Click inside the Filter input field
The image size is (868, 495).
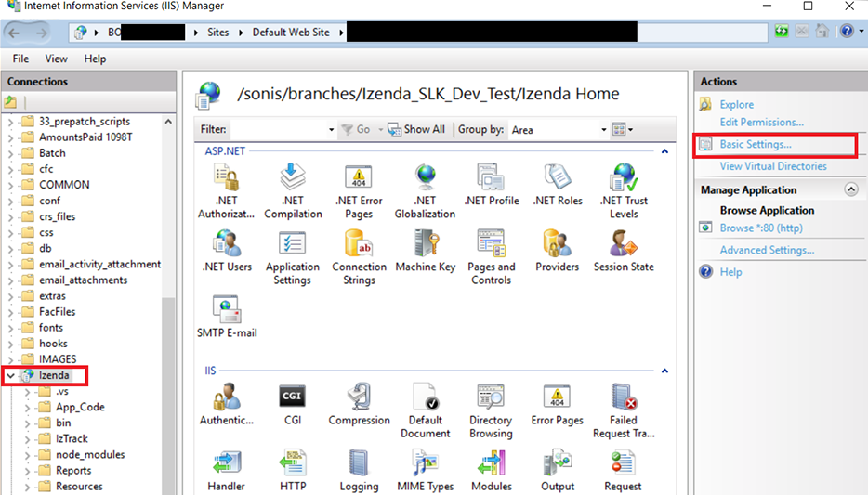(x=278, y=130)
